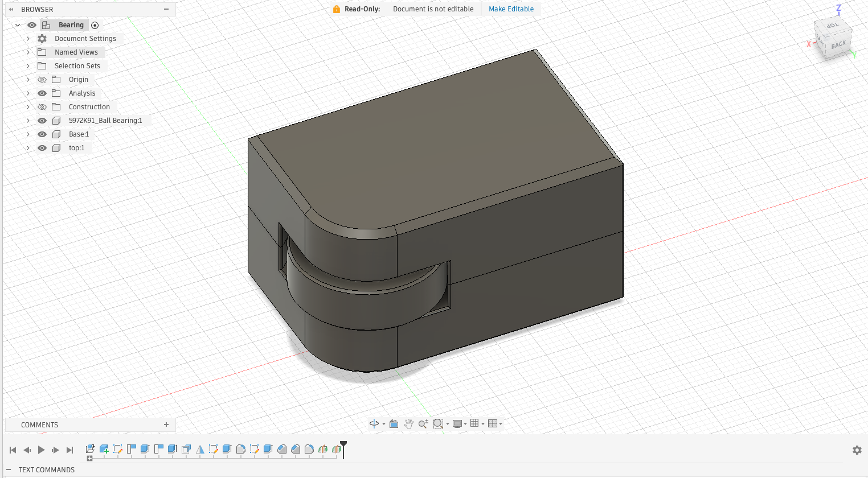Expand the top:1 node
The image size is (868, 478).
click(28, 148)
